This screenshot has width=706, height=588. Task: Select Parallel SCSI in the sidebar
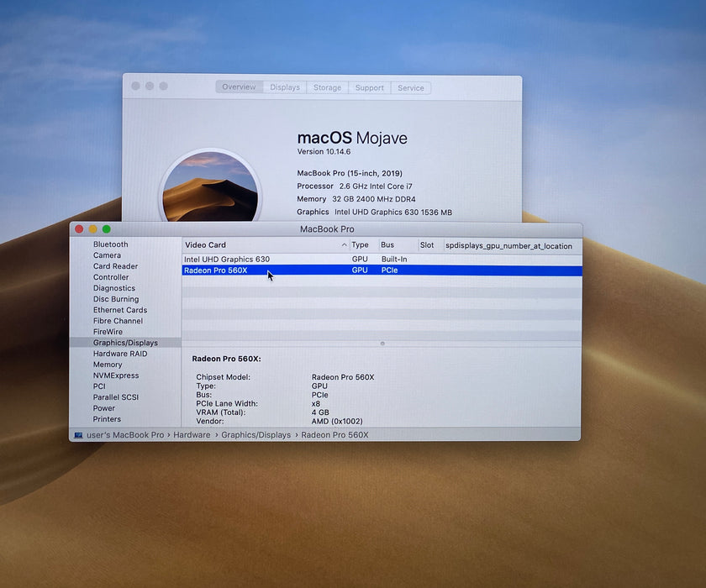(116, 397)
